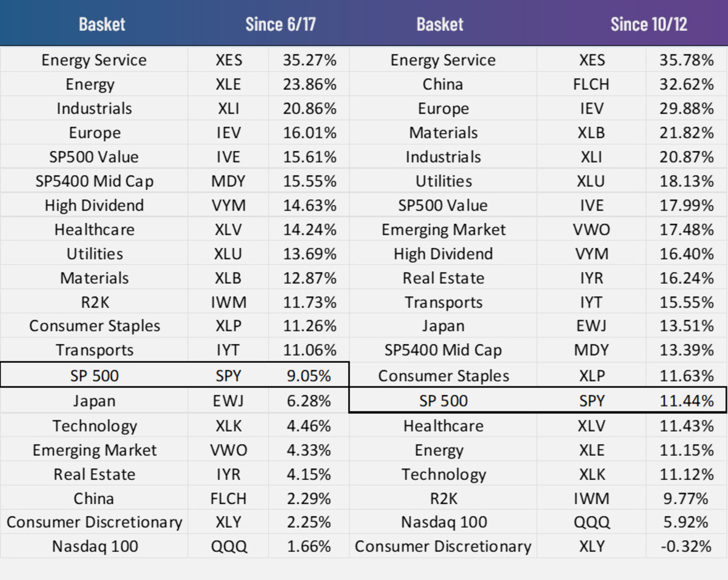This screenshot has width=728, height=580.
Task: Select the 15.55% Transports return cell
Action: pyautogui.click(x=687, y=303)
